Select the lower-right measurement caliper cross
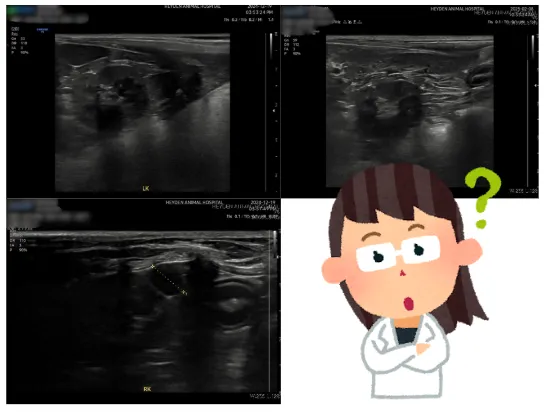555x412 pixels. 184,292
